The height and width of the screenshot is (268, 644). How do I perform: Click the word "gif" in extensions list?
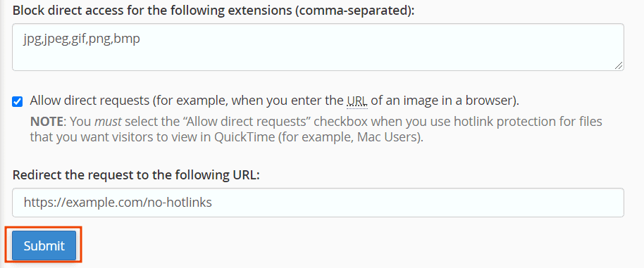(x=79, y=40)
